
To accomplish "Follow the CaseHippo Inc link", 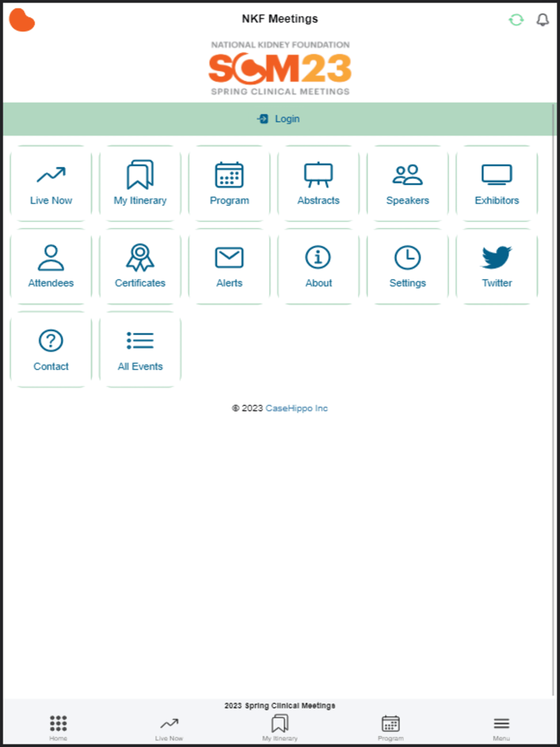I will pos(296,408).
